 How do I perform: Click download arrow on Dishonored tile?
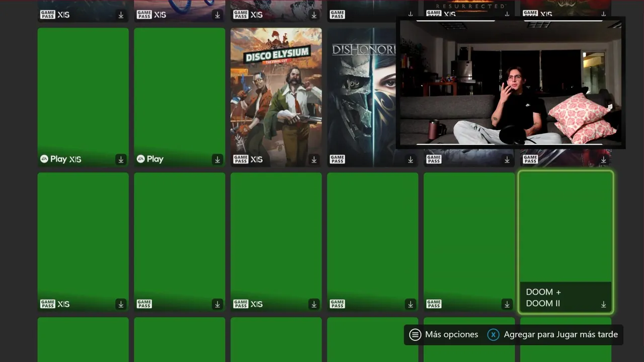[411, 159]
